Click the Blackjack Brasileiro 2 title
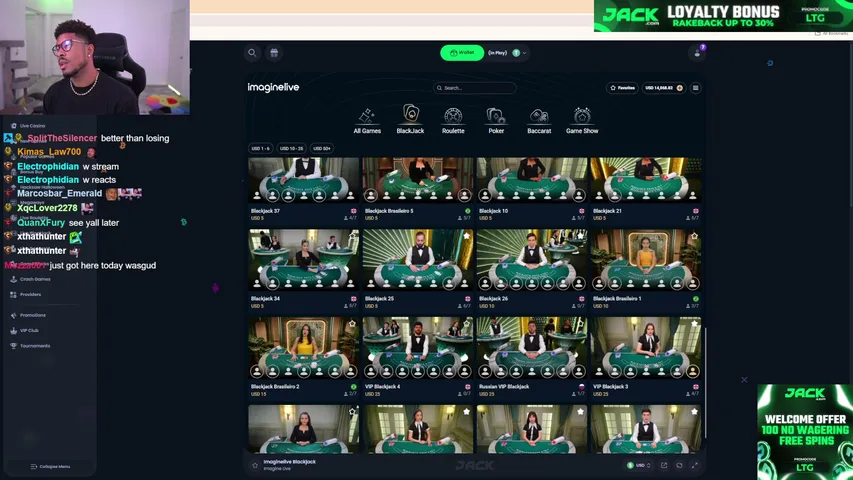 click(x=275, y=386)
